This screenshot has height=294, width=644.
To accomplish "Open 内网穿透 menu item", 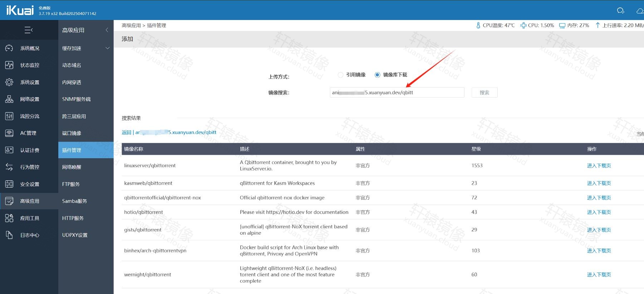I will click(72, 82).
